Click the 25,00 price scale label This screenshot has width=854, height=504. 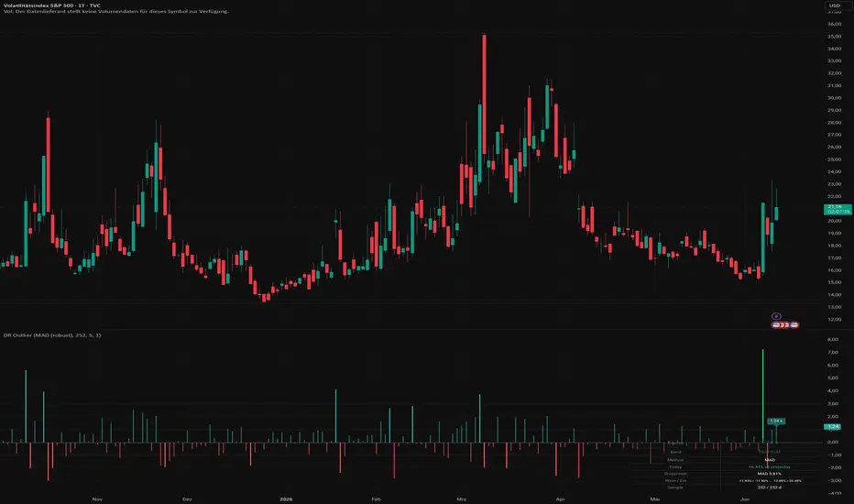tap(834, 159)
